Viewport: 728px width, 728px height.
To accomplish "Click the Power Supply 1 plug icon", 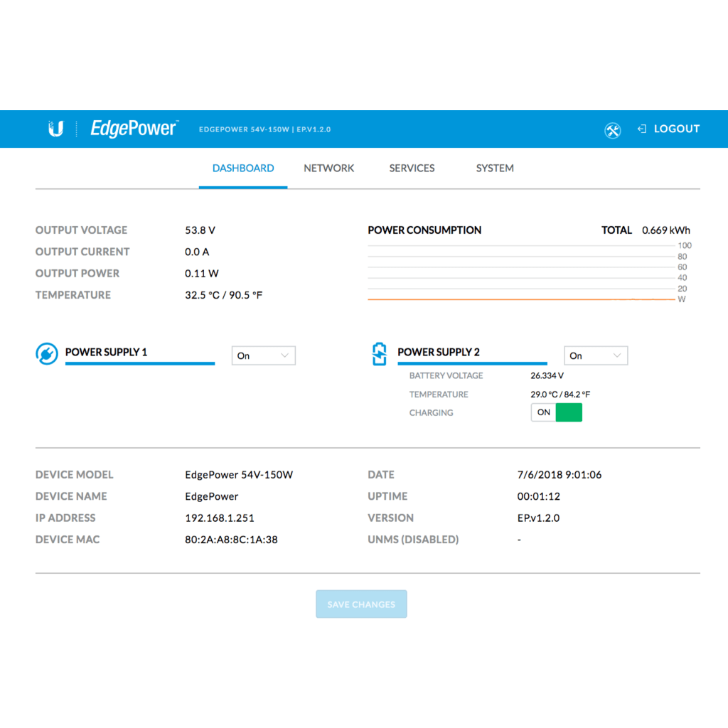I will coord(47,354).
